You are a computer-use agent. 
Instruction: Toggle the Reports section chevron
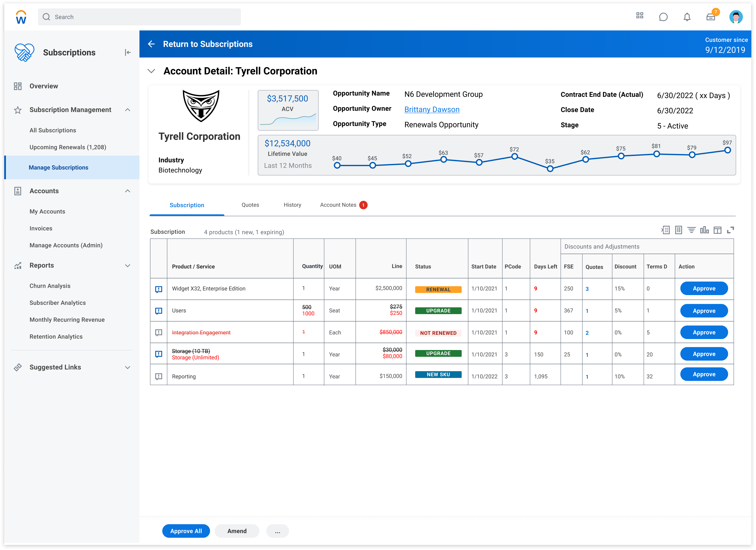tap(128, 266)
